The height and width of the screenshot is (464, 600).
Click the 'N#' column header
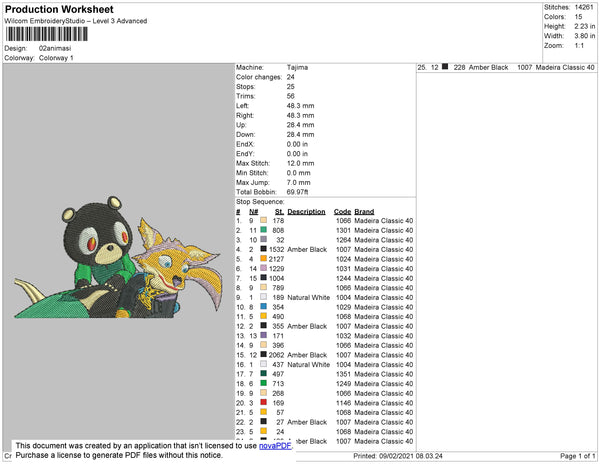coord(254,212)
